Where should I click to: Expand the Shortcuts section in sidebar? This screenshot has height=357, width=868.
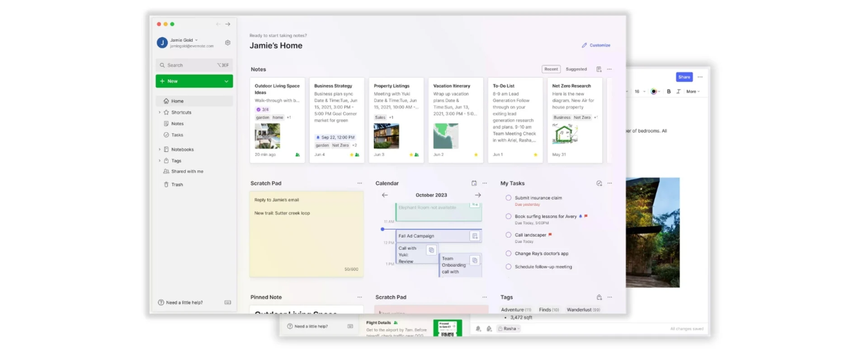tap(160, 112)
